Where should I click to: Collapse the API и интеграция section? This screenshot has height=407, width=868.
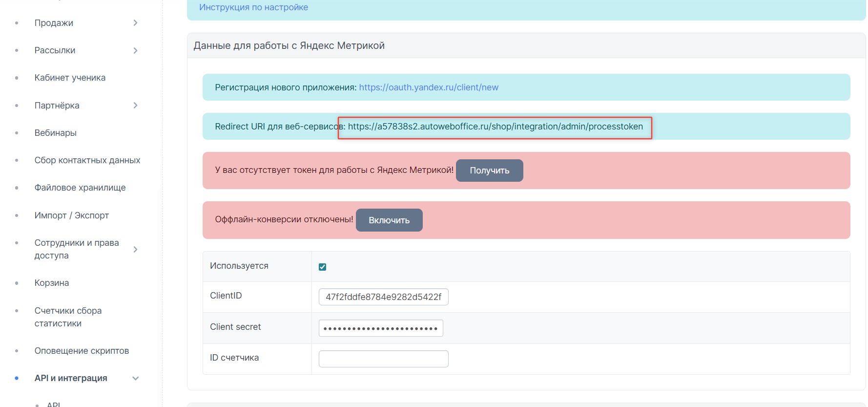(x=135, y=378)
